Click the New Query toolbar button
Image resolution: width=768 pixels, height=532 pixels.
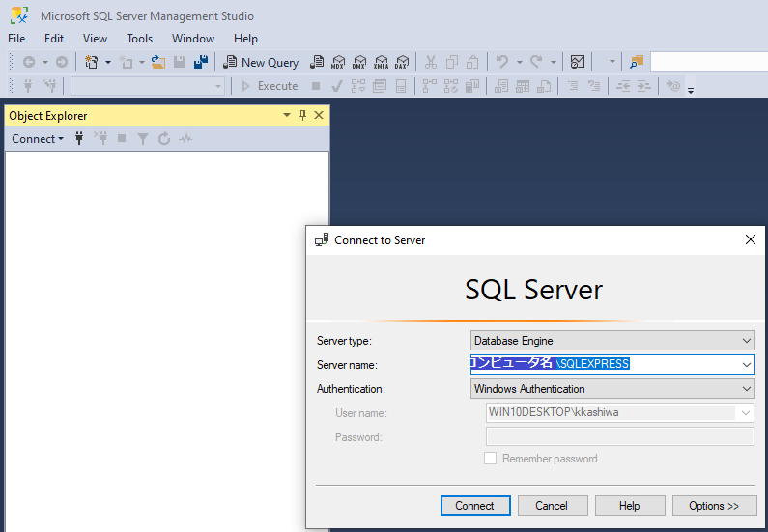(260, 62)
